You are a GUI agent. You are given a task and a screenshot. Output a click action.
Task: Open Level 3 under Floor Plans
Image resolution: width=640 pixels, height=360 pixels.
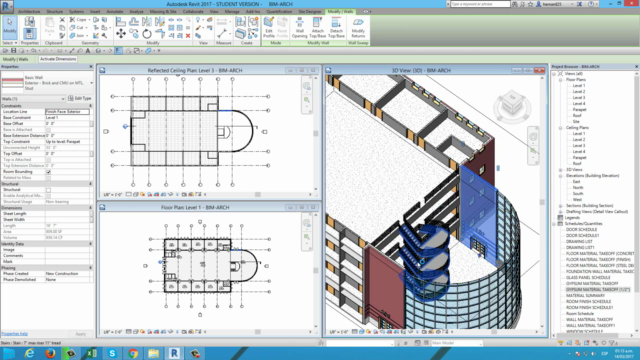pos(578,98)
